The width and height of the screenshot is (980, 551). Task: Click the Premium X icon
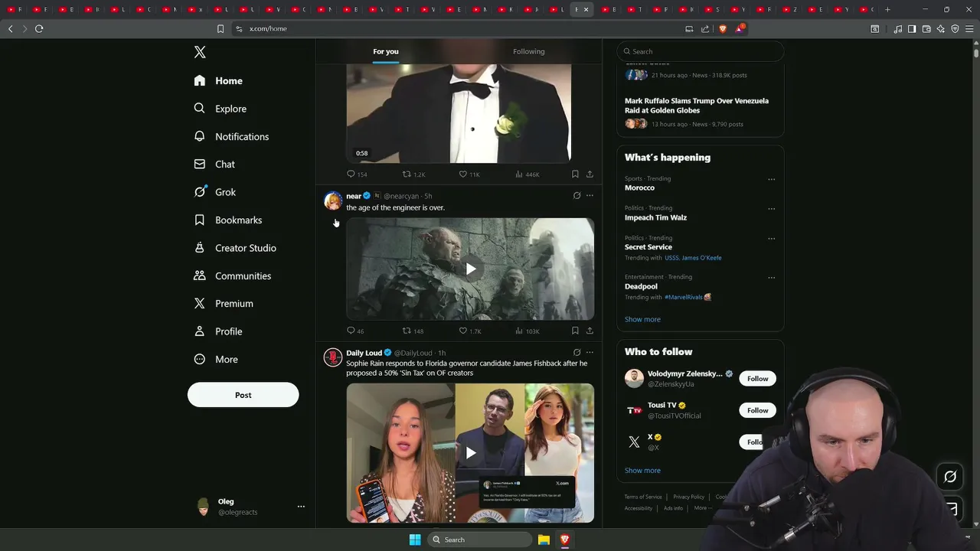[x=200, y=303]
